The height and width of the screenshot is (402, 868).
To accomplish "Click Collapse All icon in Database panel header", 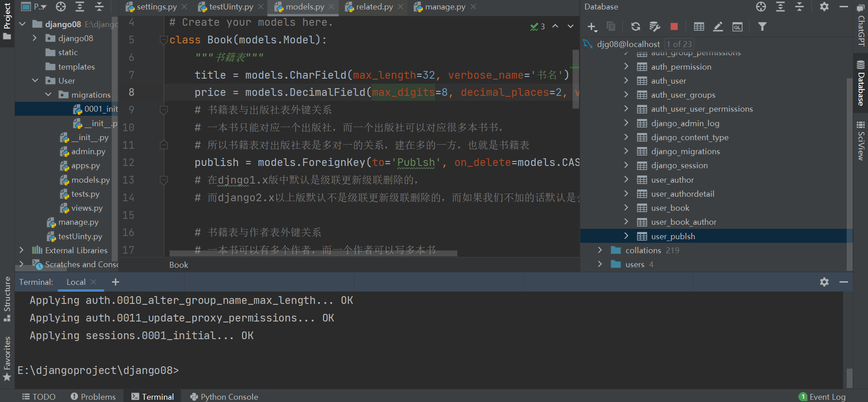I will click(x=800, y=6).
